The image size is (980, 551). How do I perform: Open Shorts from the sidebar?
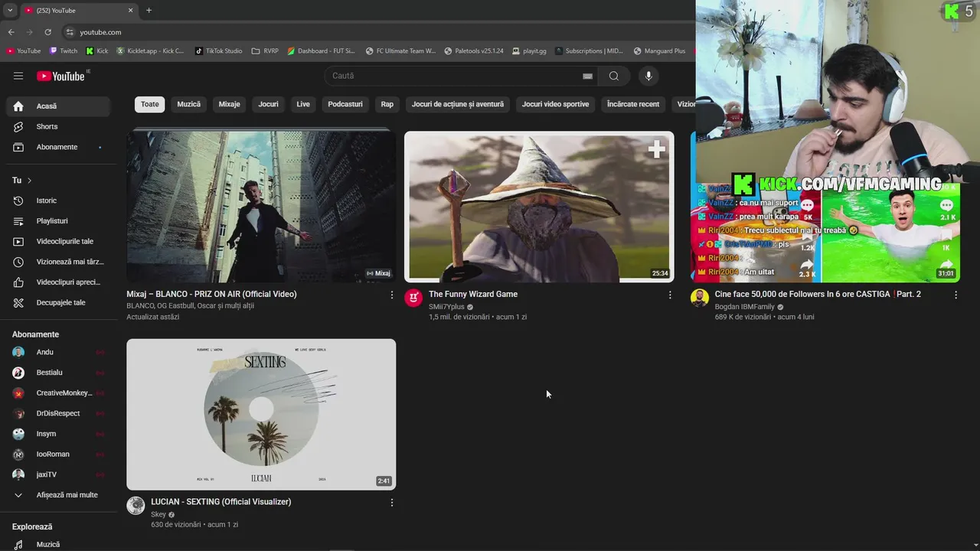click(x=58, y=126)
